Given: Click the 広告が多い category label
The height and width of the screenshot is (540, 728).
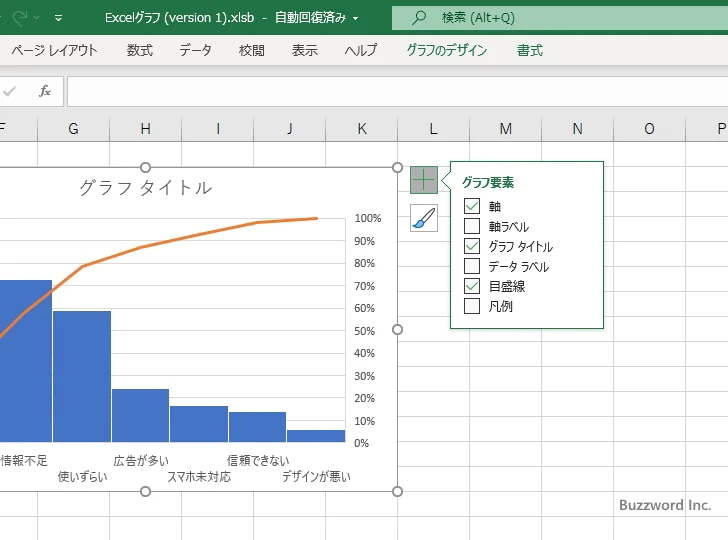Looking at the screenshot, I should [141, 461].
